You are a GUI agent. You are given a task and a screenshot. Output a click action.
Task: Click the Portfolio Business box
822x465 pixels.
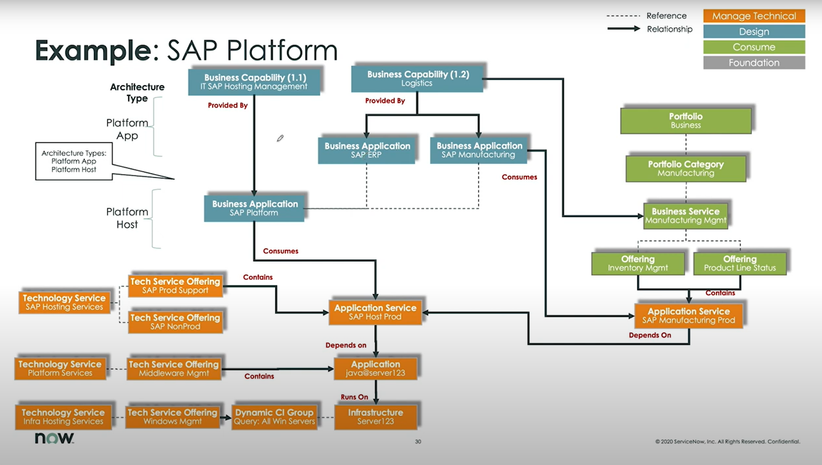[686, 121]
